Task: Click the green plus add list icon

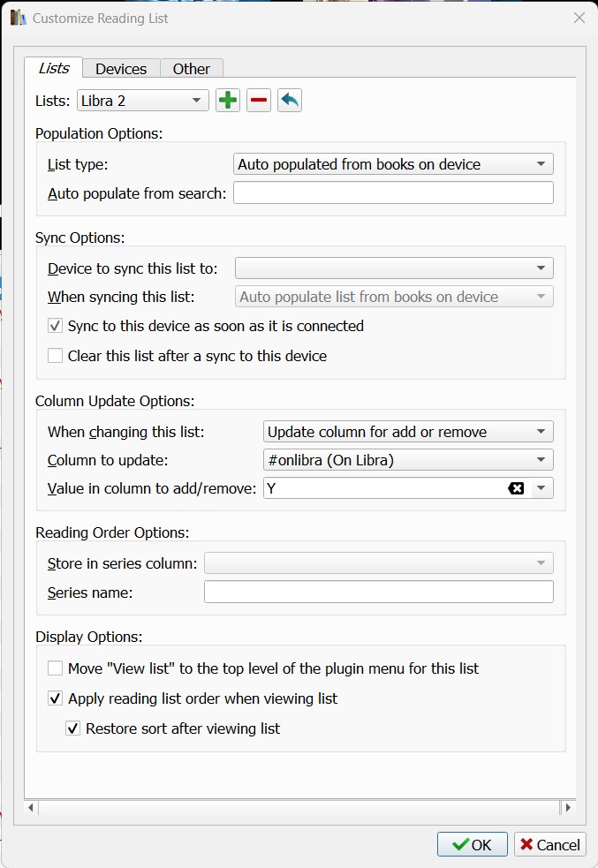Action: 228,101
